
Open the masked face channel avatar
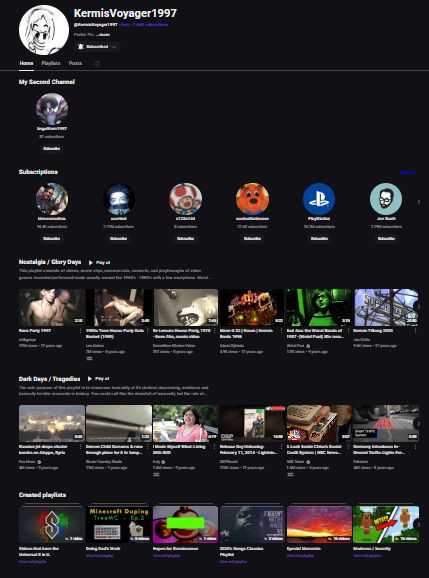pyautogui.click(x=119, y=199)
